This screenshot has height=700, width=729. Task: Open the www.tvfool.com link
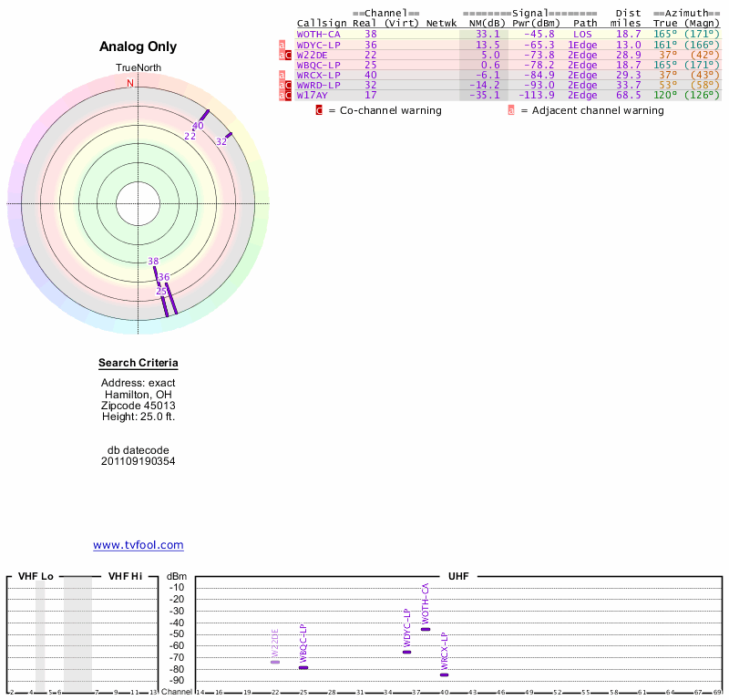click(x=139, y=545)
